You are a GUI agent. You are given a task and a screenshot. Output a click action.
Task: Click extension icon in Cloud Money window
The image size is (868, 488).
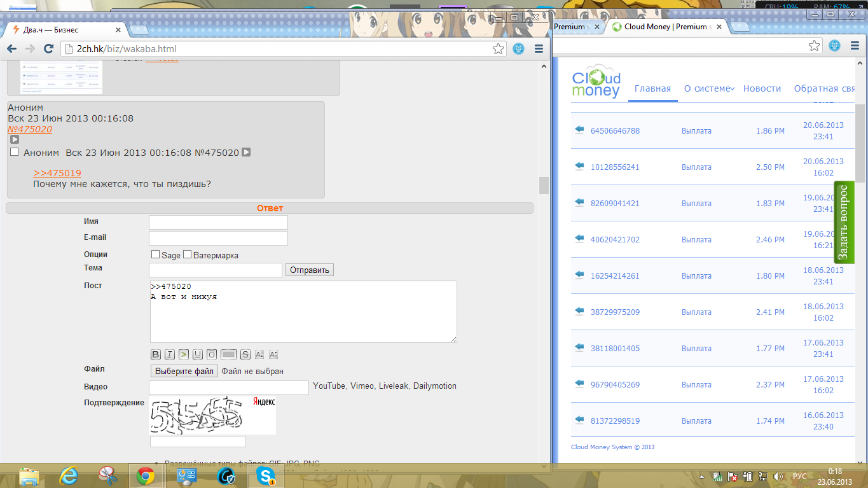pos(835,46)
